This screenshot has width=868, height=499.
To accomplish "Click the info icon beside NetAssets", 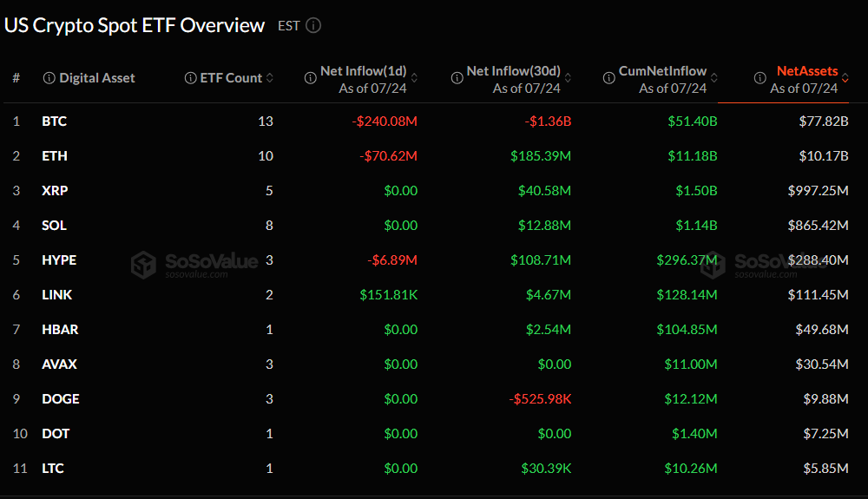I will click(x=760, y=78).
